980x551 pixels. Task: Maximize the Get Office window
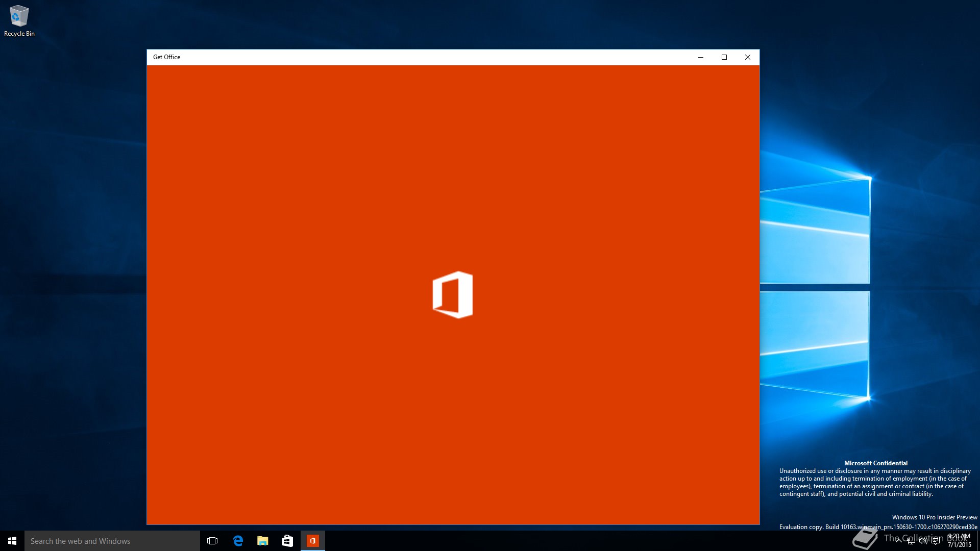724,57
